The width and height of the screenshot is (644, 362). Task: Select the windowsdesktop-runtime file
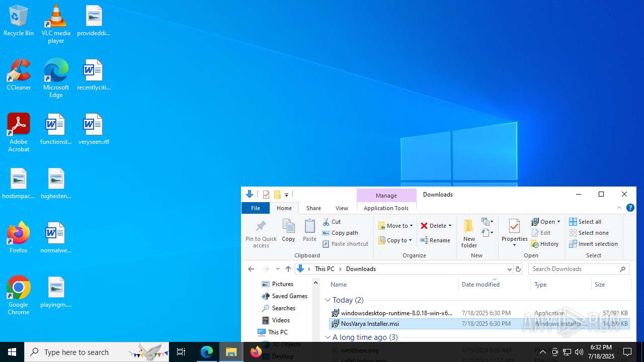(478, 313)
